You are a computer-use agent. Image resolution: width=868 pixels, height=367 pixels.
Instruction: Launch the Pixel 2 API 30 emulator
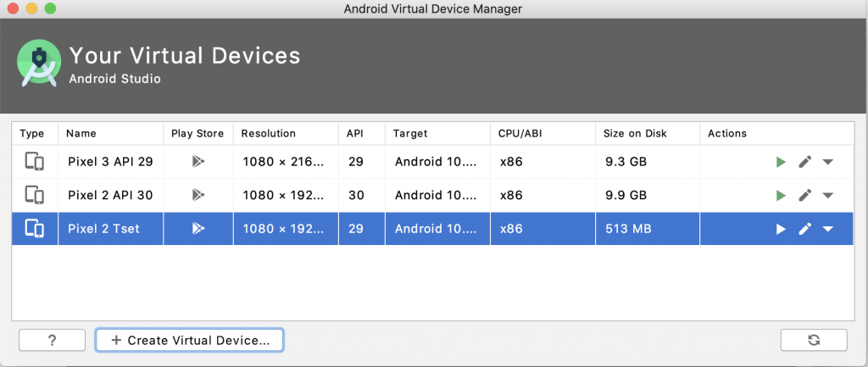tap(781, 196)
